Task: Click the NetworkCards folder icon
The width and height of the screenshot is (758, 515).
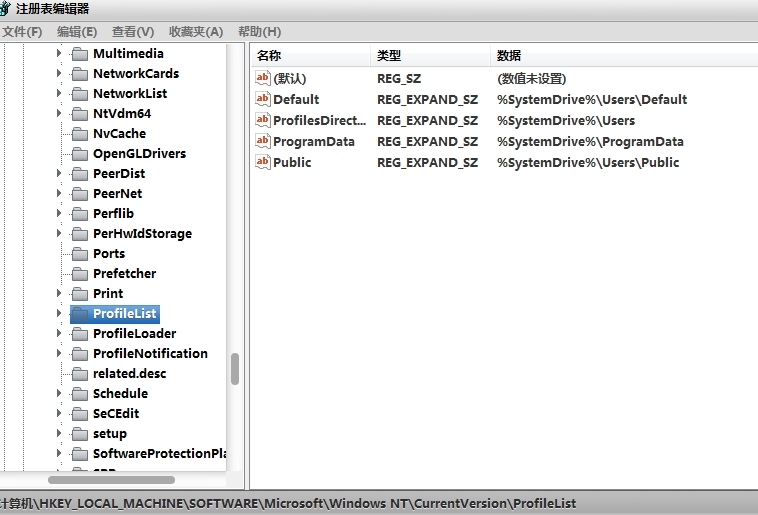Action: [79, 74]
